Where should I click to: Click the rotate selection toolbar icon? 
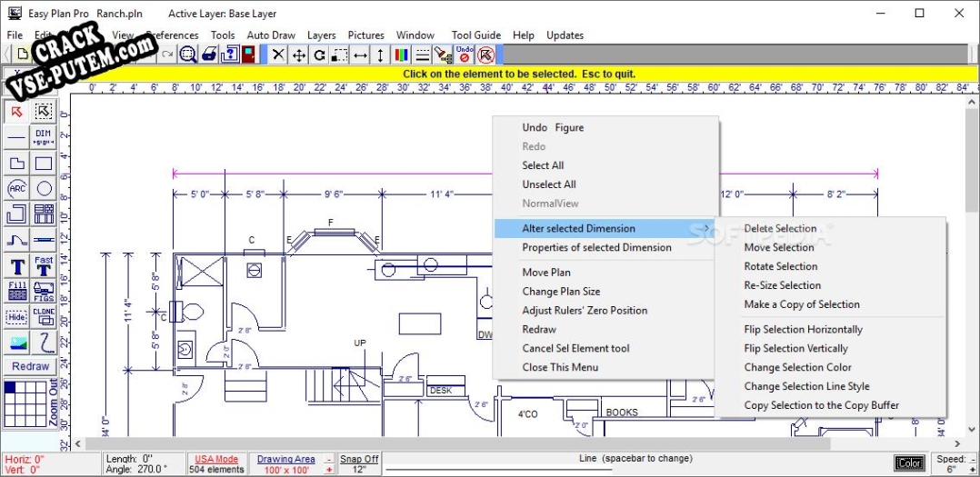pyautogui.click(x=319, y=55)
